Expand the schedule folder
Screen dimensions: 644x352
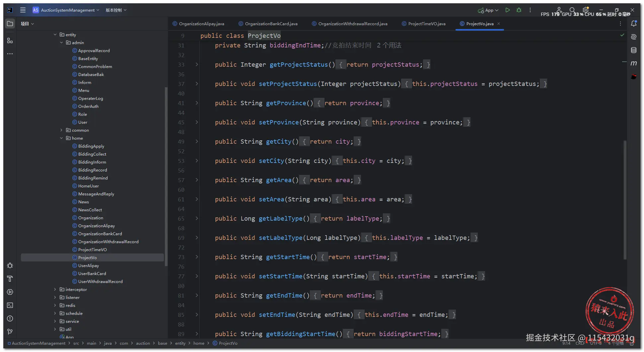pyautogui.click(x=55, y=313)
